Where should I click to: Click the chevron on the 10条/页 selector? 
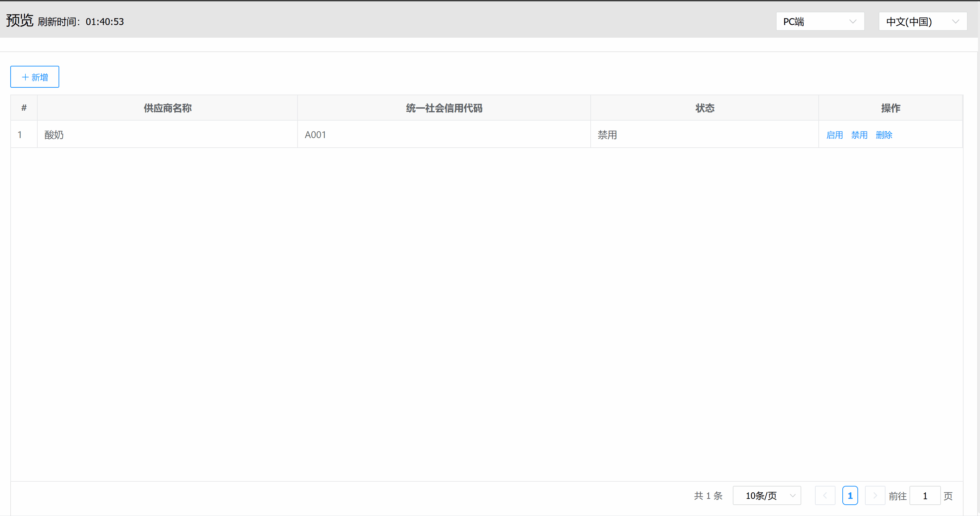tap(792, 495)
